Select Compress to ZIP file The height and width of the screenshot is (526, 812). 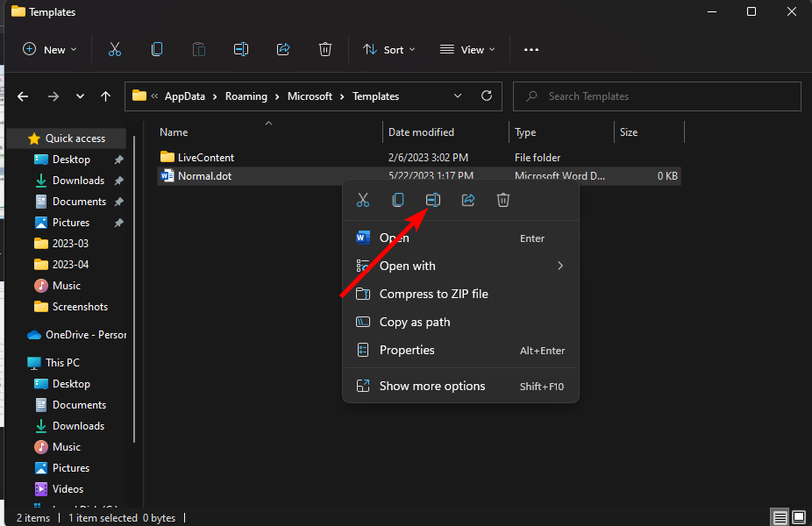(460, 294)
